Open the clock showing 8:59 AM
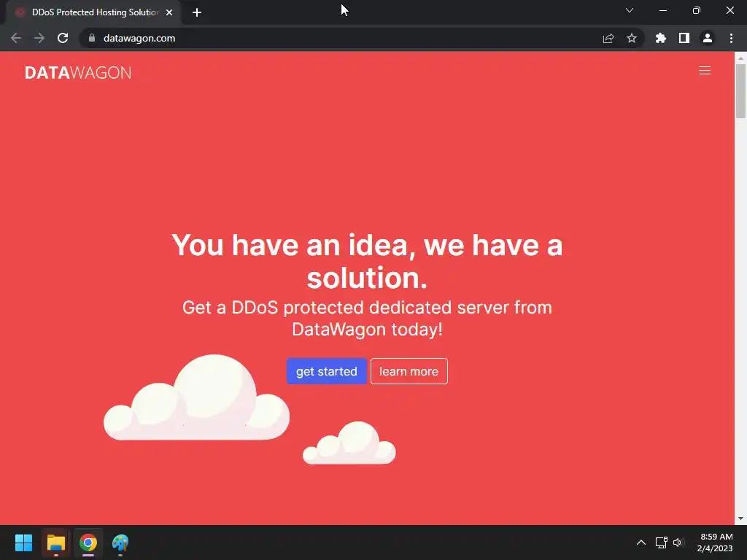 click(715, 542)
